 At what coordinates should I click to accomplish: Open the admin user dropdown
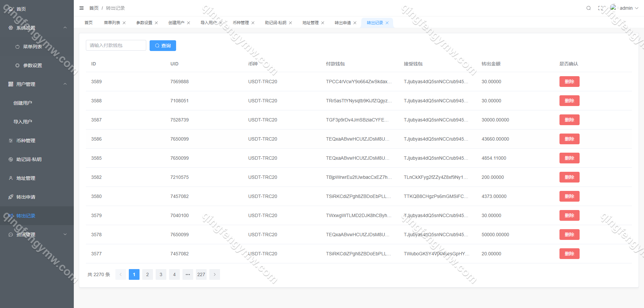[629, 8]
